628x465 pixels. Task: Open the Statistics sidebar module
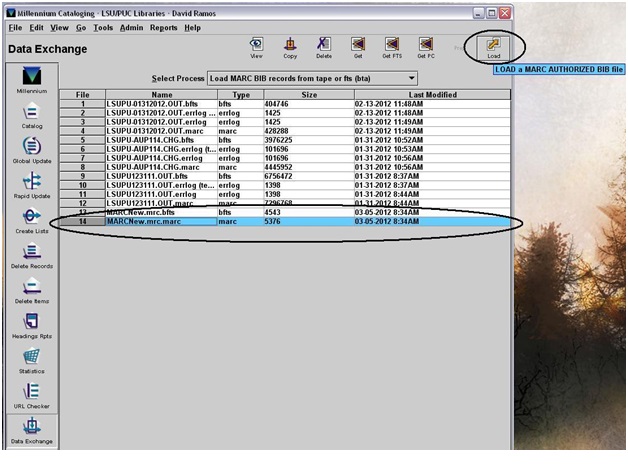tap(32, 361)
